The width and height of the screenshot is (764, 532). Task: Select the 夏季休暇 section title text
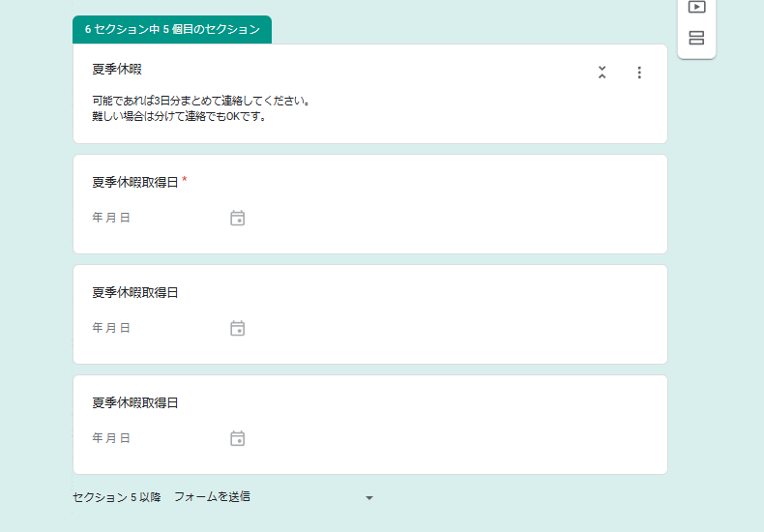117,70
